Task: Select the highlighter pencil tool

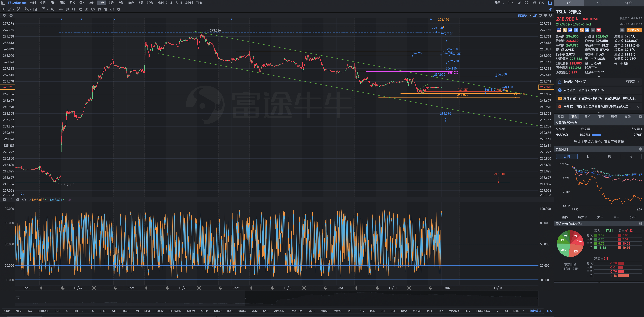Action: pyautogui.click(x=87, y=9)
